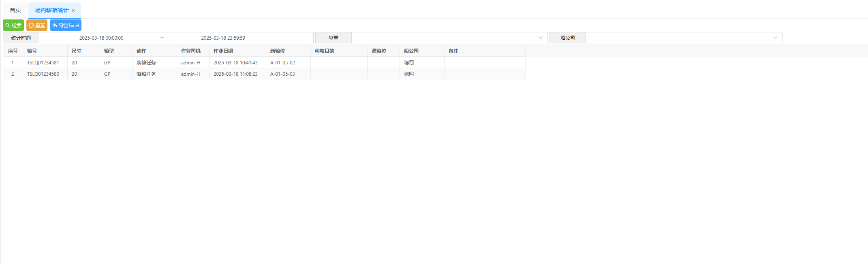Select container row TSLQ01234580
Viewport: 868px width, 264px height.
click(x=43, y=74)
